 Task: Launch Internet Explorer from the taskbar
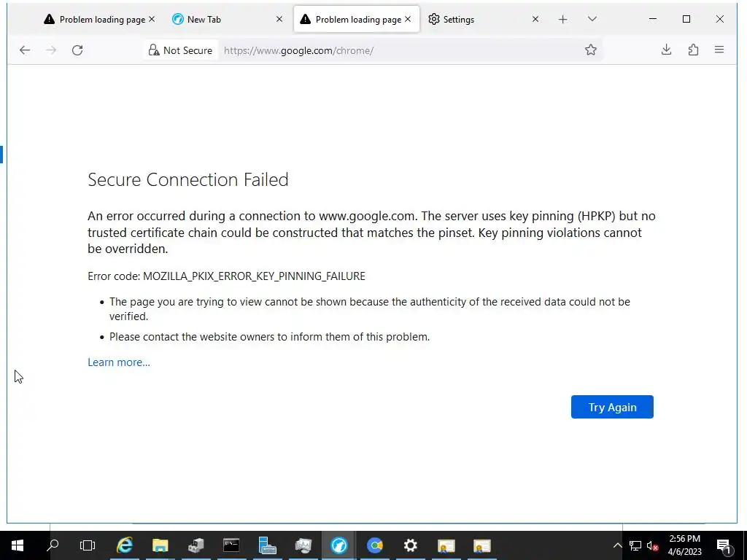124,545
